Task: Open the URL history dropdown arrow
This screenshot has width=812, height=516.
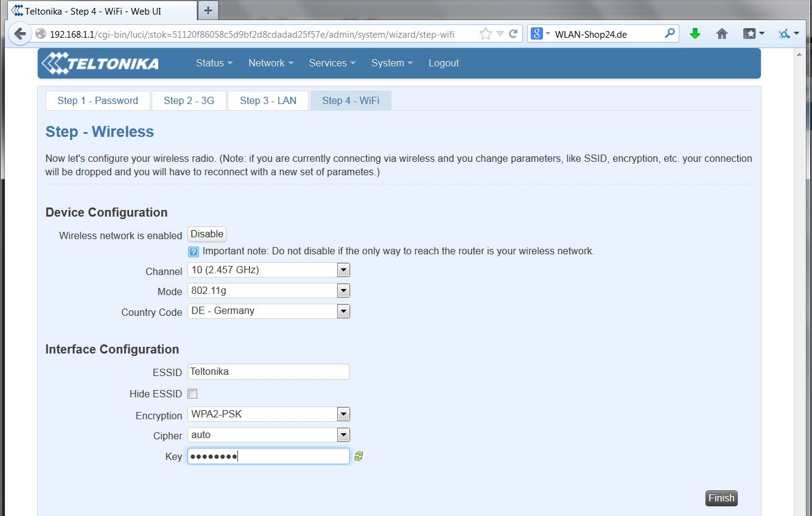Action: tap(500, 34)
